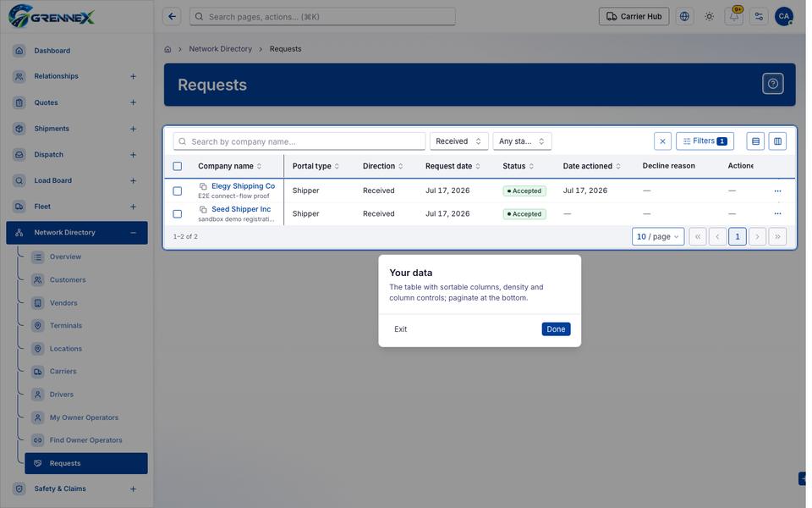Sort by the Request date column
The width and height of the screenshot is (812, 508).
(453, 167)
